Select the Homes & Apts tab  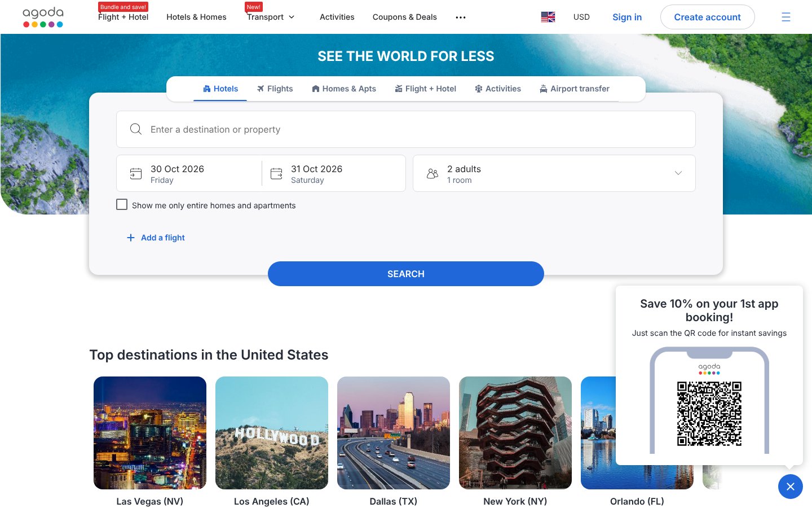[344, 89]
